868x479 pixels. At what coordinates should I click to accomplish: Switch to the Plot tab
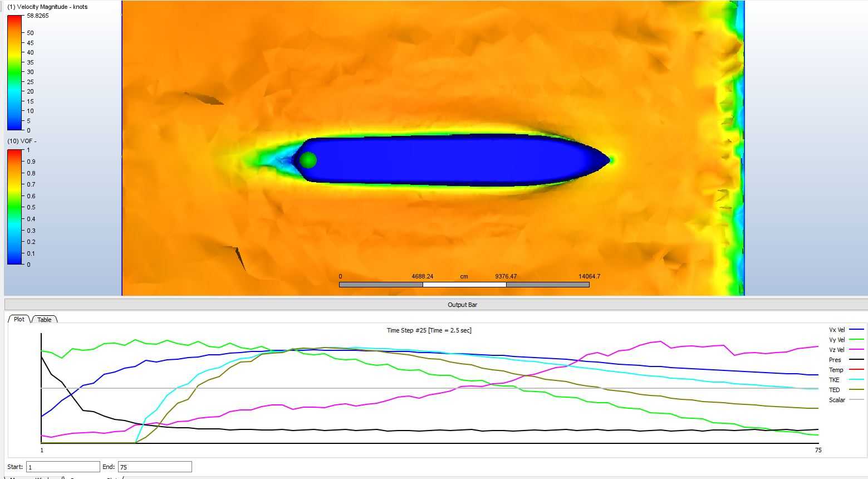coord(19,319)
